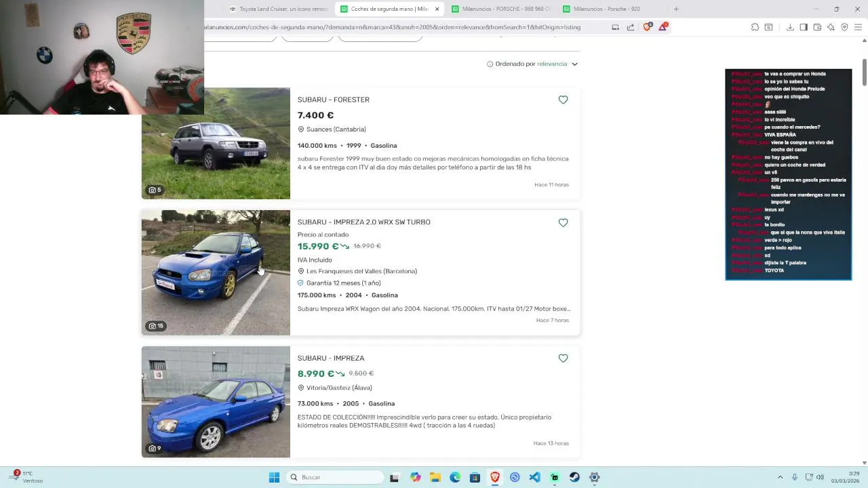Image resolution: width=868 pixels, height=488 pixels.
Task: Click 'Garantía 12 meses (1 año)' text
Action: pyautogui.click(x=343, y=283)
